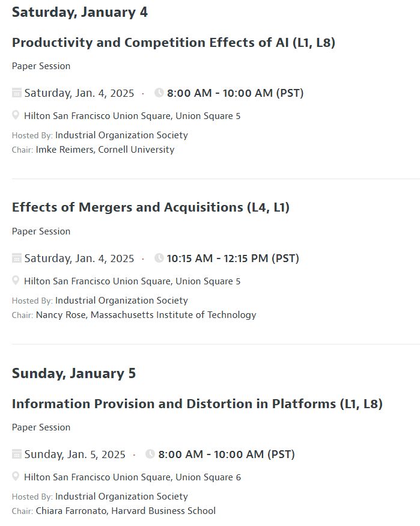The height and width of the screenshot is (526, 420).
Task: Select chair Imke Reimers, Cornell University
Action: (105, 150)
